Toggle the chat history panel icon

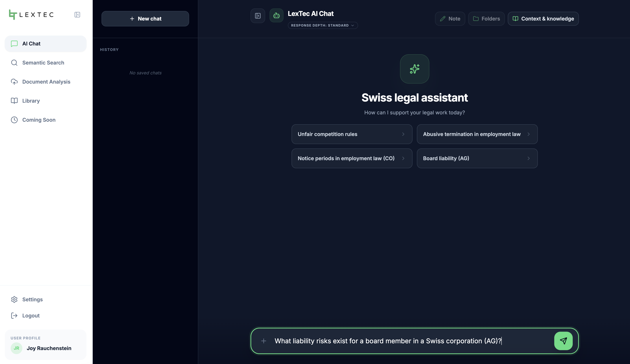[x=258, y=16]
